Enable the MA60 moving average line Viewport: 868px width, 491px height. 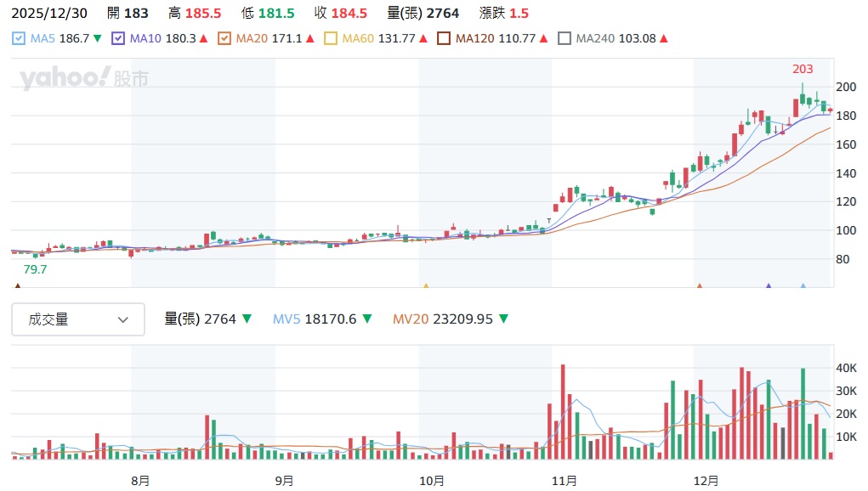click(x=331, y=38)
